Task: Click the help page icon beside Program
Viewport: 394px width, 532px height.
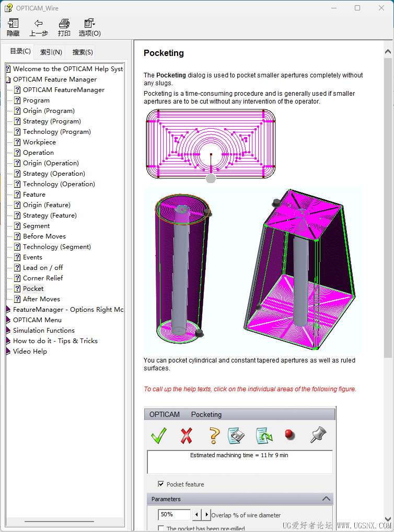Action: tap(17, 100)
